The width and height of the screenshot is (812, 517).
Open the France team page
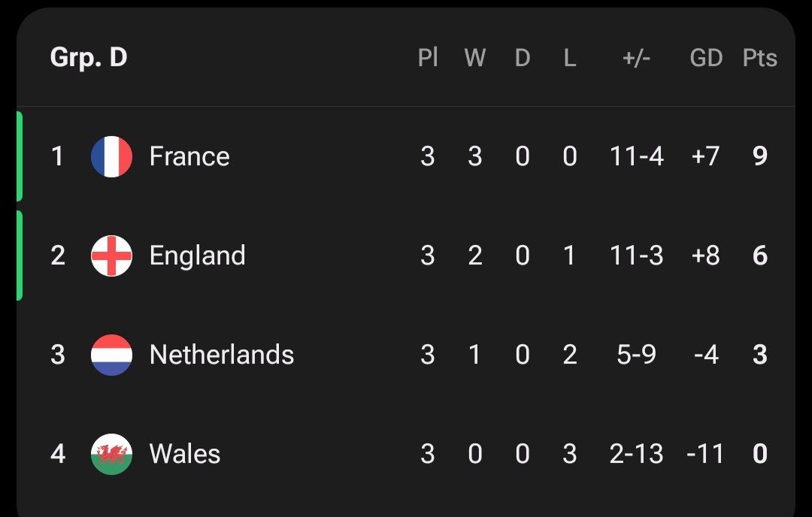189,156
